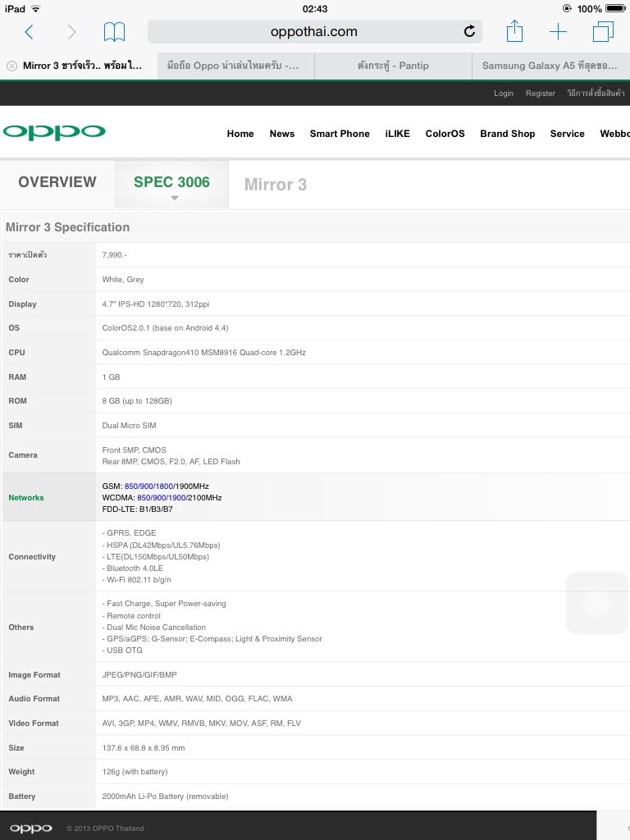Screen dimensions: 630x840
Task: Select the Video Format values text
Action: coord(202,724)
